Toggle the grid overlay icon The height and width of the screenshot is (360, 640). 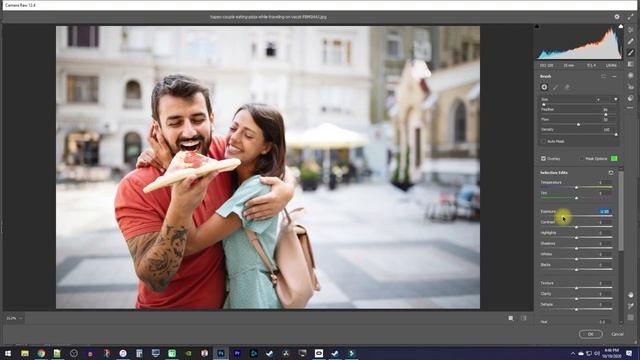coord(631,317)
